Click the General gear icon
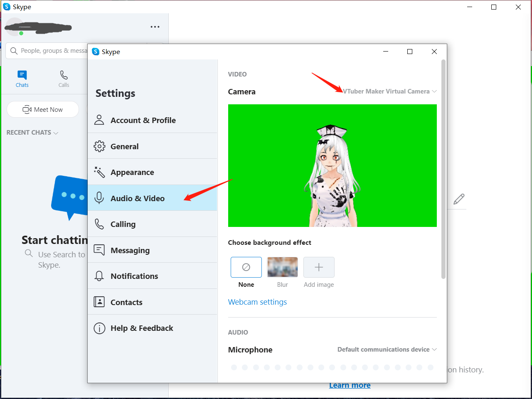 pyautogui.click(x=99, y=146)
